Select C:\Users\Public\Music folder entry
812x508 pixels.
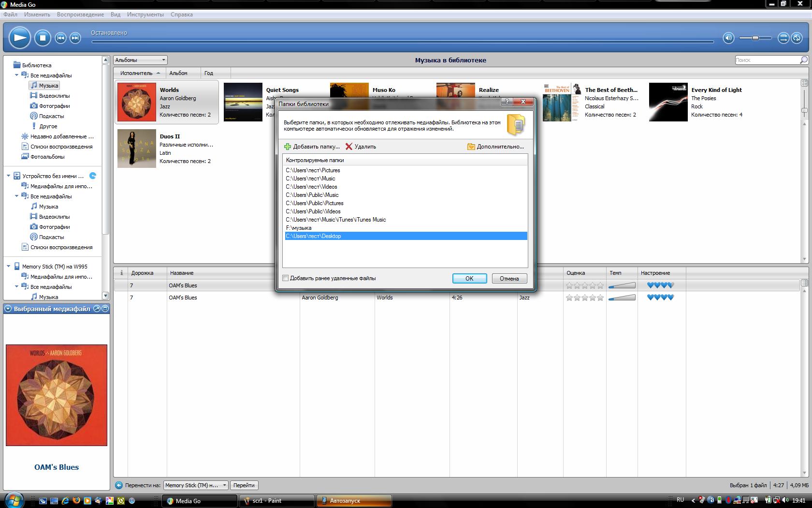[x=405, y=195]
